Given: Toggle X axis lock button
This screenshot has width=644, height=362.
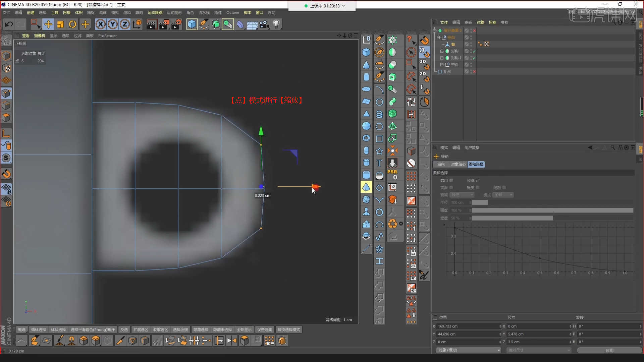Looking at the screenshot, I should (101, 24).
